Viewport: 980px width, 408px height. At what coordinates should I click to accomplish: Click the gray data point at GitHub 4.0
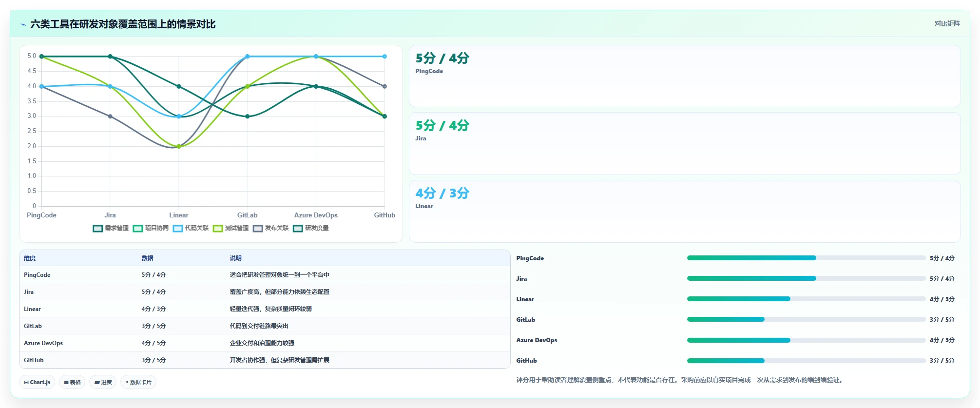[384, 86]
